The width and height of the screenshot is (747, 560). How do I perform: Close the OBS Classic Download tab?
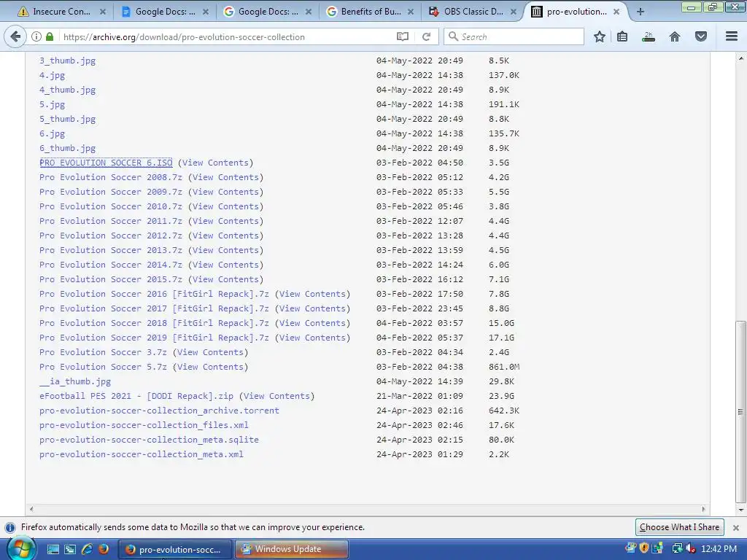coord(514,12)
